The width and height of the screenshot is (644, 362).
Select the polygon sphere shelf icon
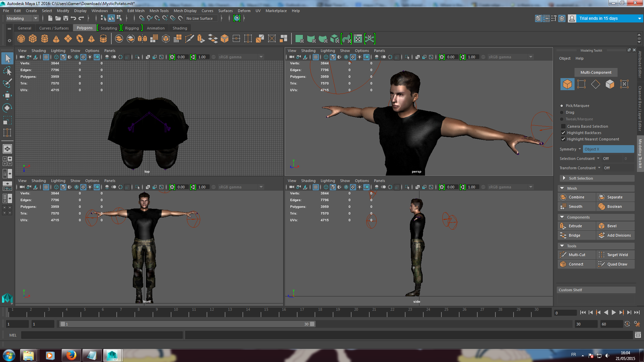21,39
